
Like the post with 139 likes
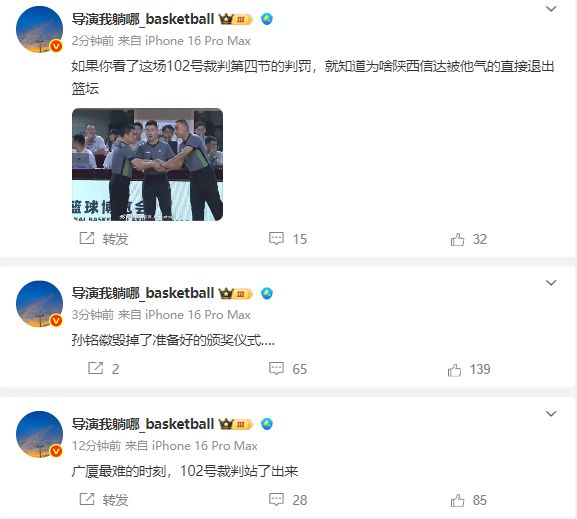(x=469, y=369)
